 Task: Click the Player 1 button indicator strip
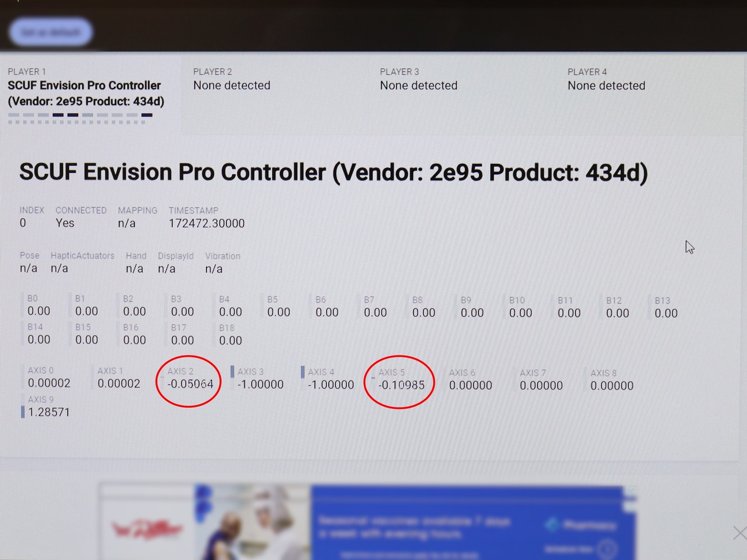(80, 119)
